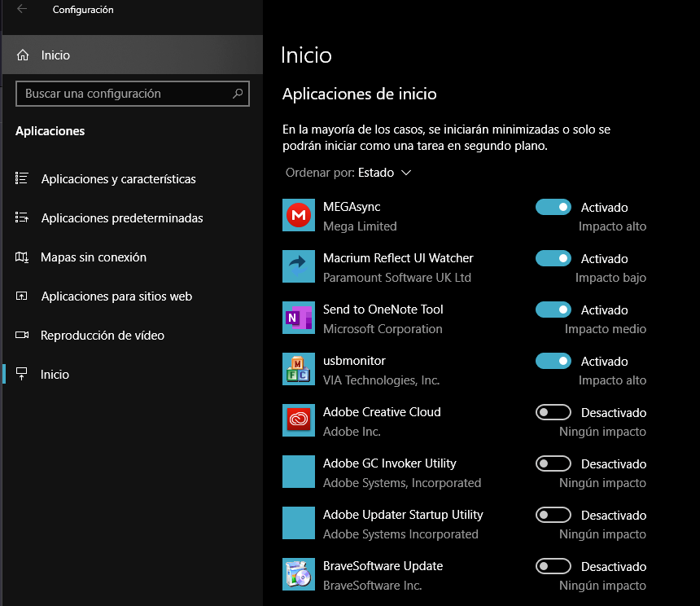700x606 pixels.
Task: Click the home icon beside Inicio
Action: tap(23, 55)
